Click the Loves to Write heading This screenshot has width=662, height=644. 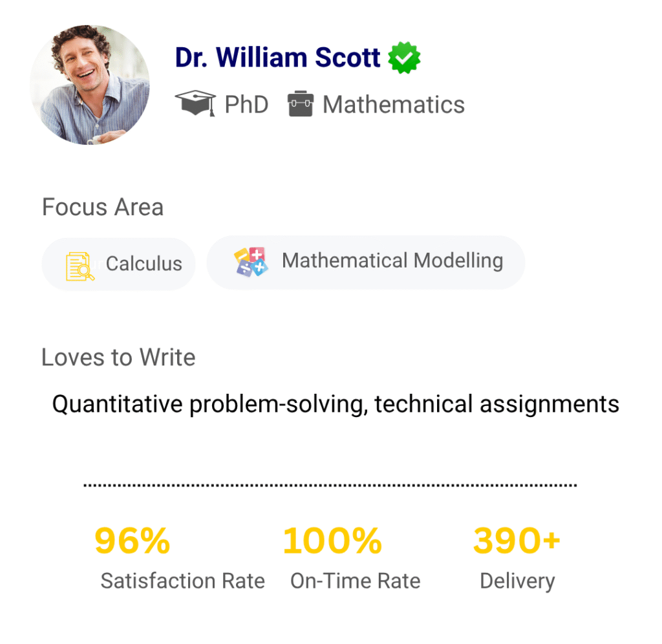click(118, 358)
